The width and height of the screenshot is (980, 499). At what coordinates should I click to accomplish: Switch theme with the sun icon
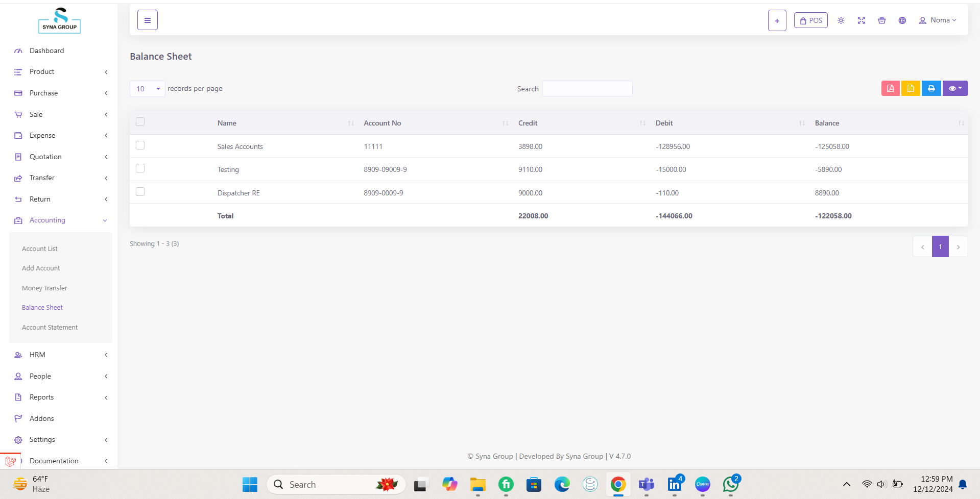pyautogui.click(x=841, y=20)
